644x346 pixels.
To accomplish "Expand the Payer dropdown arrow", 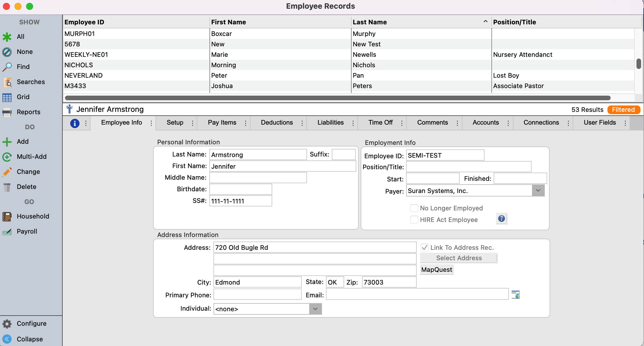I will [x=538, y=191].
